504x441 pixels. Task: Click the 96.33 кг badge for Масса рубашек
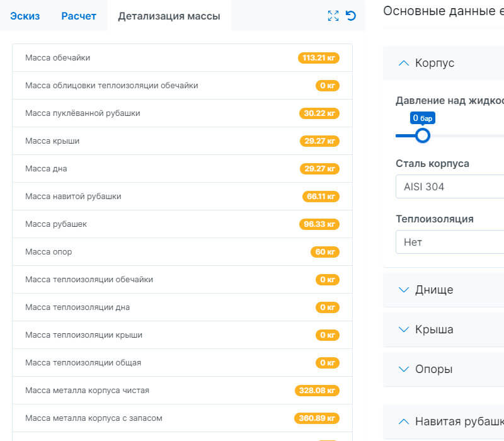coord(319,224)
